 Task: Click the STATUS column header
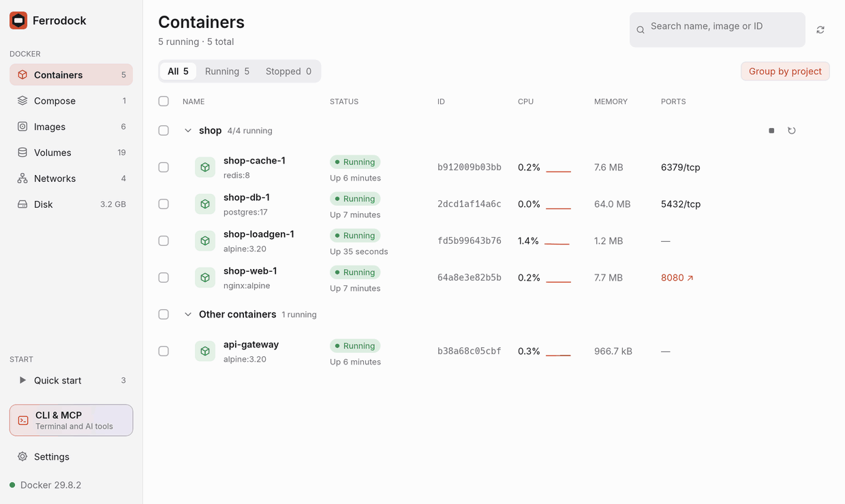(x=344, y=101)
